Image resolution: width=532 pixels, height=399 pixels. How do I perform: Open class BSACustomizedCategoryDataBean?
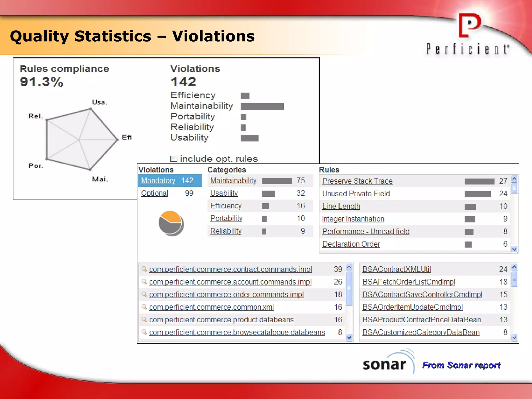(x=421, y=332)
